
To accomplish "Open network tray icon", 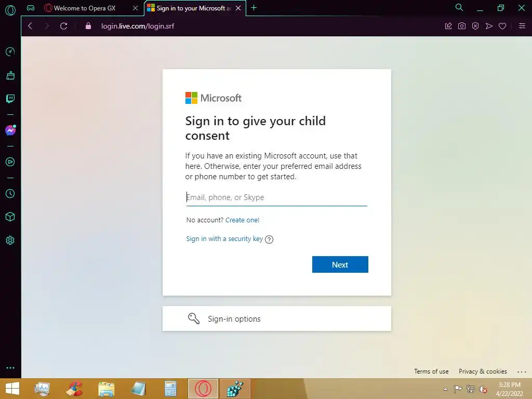I will (470, 389).
